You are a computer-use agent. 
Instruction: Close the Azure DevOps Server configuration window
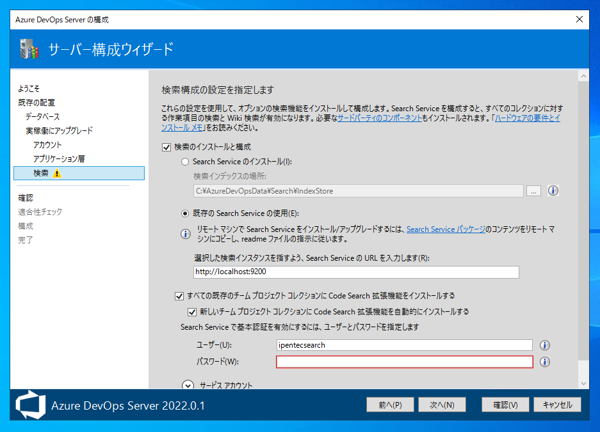point(579,20)
